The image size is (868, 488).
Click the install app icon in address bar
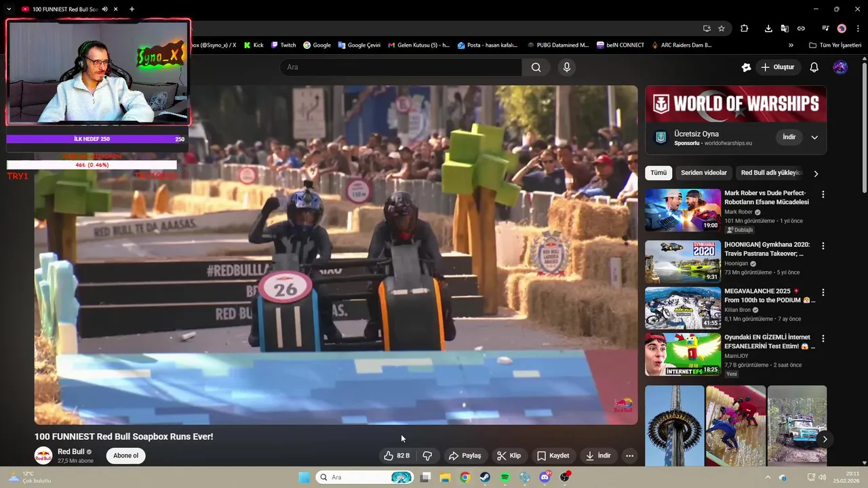707,28
